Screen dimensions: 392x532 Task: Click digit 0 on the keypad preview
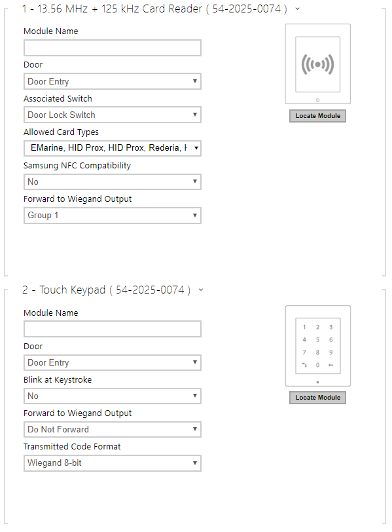318,364
